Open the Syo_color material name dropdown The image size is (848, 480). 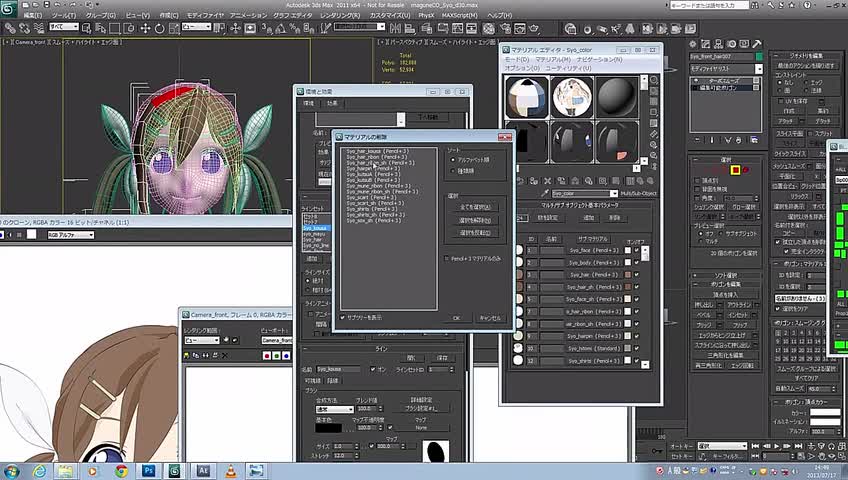[x=614, y=193]
